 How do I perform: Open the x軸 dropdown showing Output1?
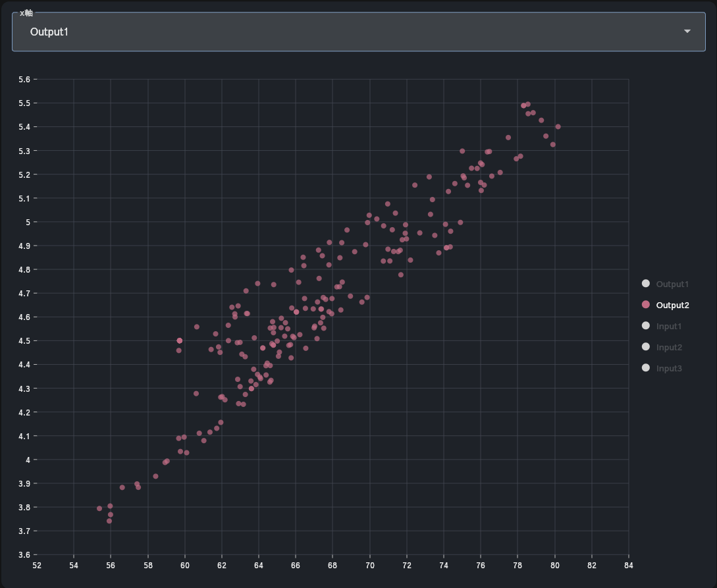click(x=358, y=32)
